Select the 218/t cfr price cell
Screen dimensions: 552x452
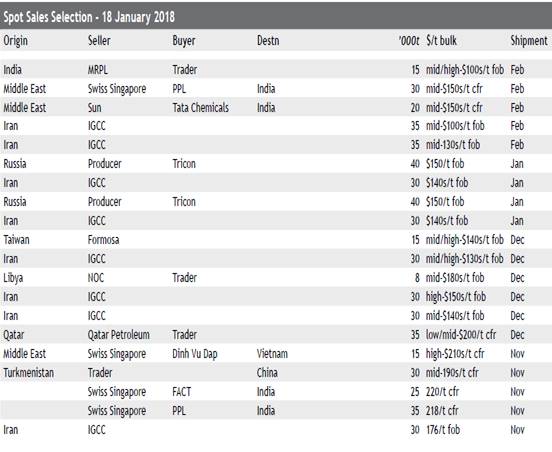[442, 411]
